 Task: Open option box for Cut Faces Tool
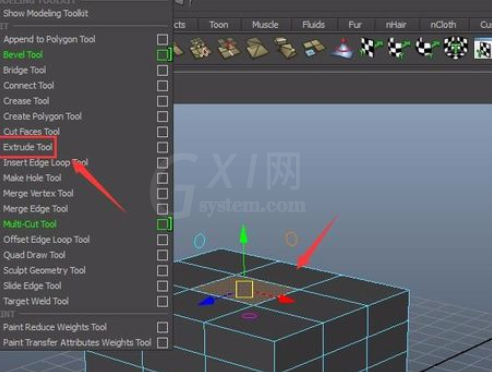click(x=162, y=132)
